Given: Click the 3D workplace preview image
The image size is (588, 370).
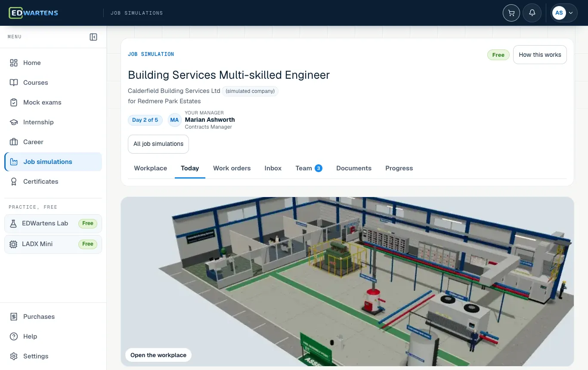Looking at the screenshot, I should pyautogui.click(x=347, y=282).
